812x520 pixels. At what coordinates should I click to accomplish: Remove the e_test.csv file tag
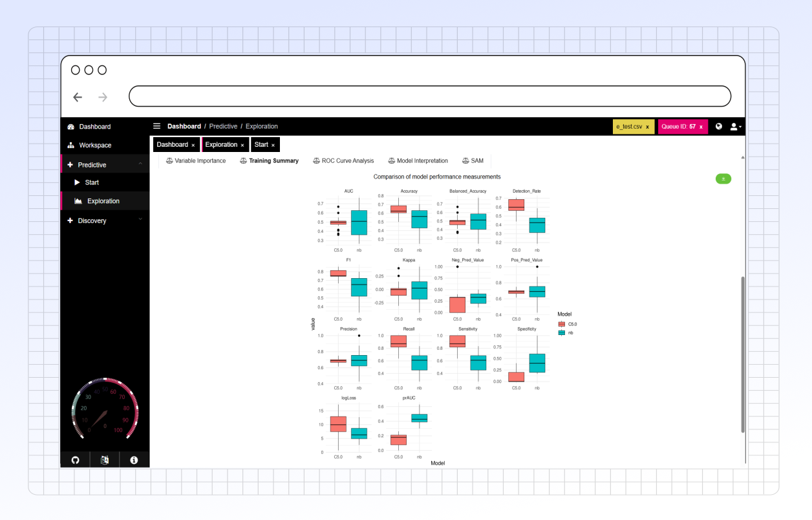point(647,127)
